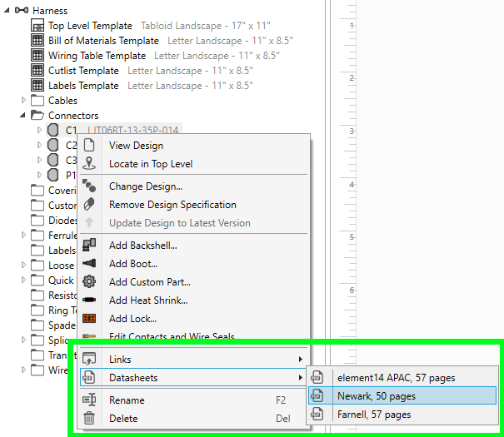Viewport: 504px width, 437px height.
Task: Select the Top Level Template row
Action: [x=151, y=25]
